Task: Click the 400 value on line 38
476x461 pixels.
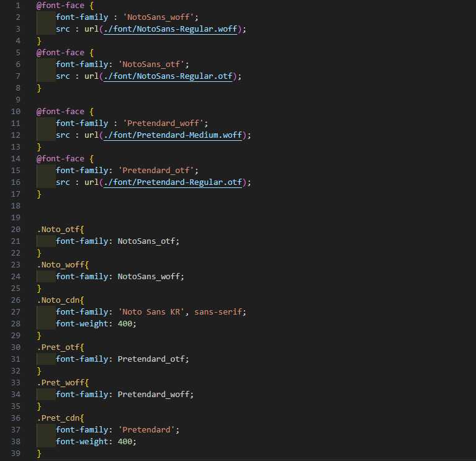Action: (125, 442)
